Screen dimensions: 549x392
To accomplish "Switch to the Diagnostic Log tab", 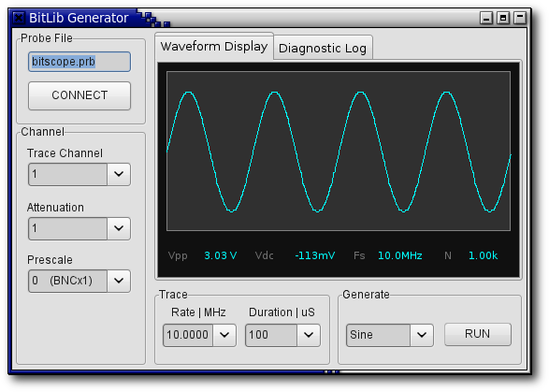I will 323,48.
